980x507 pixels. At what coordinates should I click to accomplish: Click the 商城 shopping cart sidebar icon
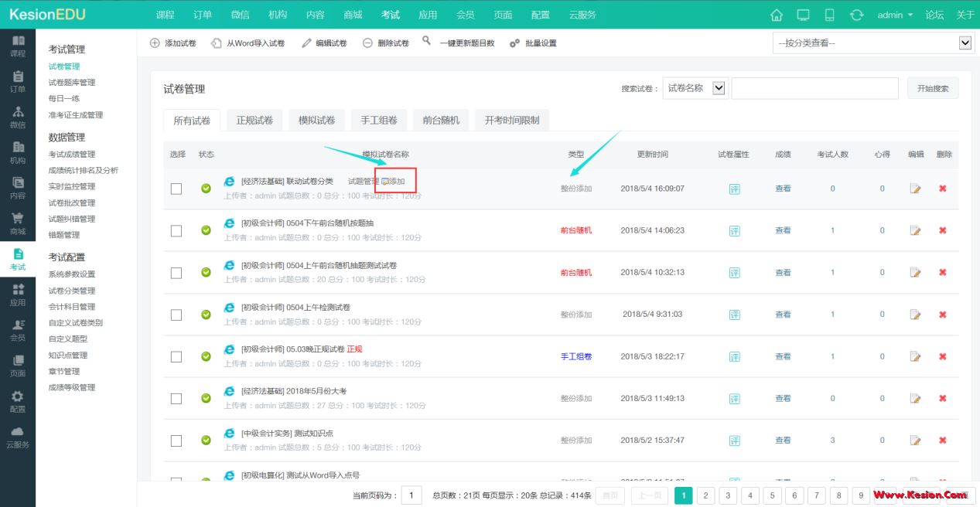coord(18,223)
